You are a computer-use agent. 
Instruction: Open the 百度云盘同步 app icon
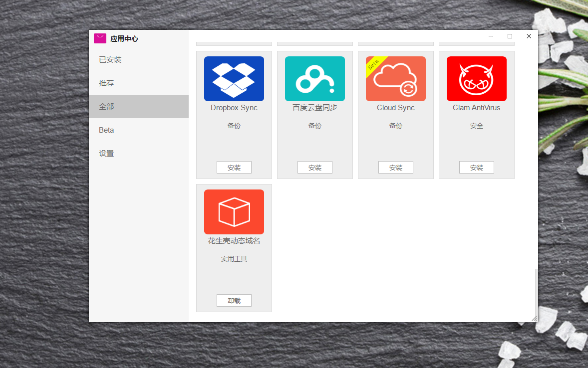[x=314, y=79]
